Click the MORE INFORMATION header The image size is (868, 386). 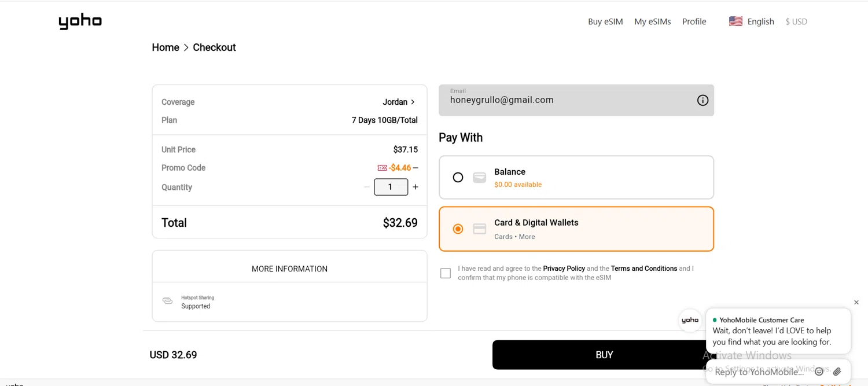click(x=289, y=269)
